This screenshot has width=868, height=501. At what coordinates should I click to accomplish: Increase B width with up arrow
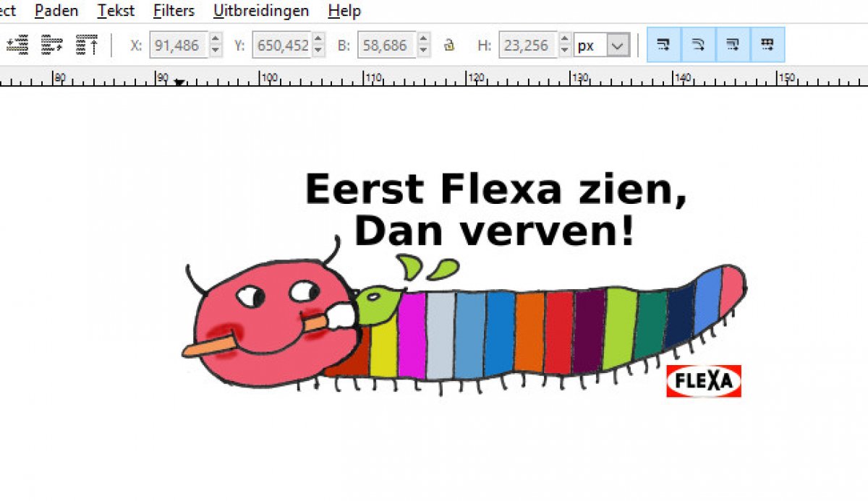(x=424, y=39)
